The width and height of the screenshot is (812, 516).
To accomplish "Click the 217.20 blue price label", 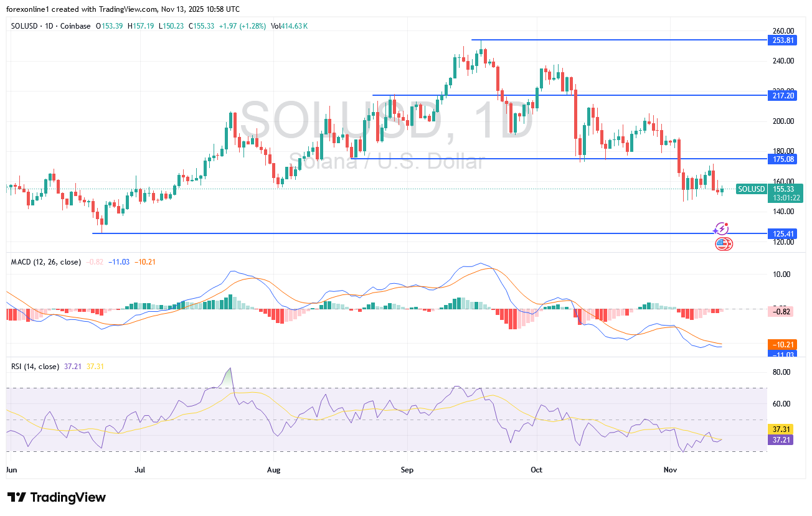I will (783, 95).
